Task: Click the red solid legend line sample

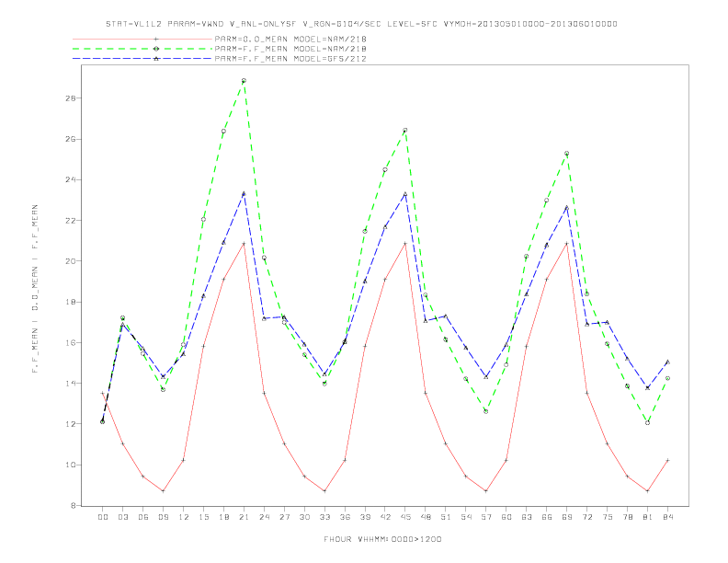Action: (x=142, y=39)
